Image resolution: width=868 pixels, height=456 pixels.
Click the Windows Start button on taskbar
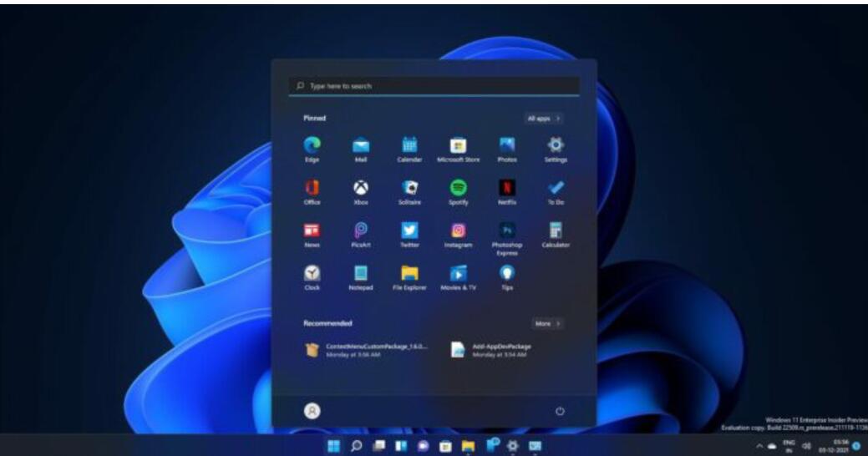tap(334, 446)
